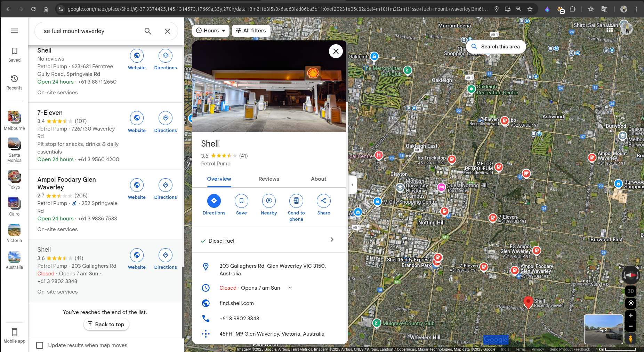Open Victoria recent item
The width and height of the screenshot is (644, 352).
click(14, 233)
